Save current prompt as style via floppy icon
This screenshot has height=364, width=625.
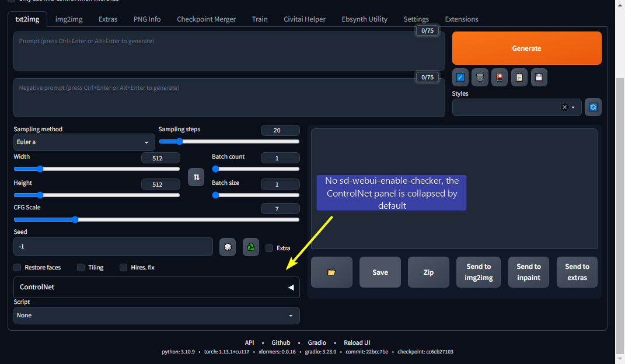tap(539, 77)
